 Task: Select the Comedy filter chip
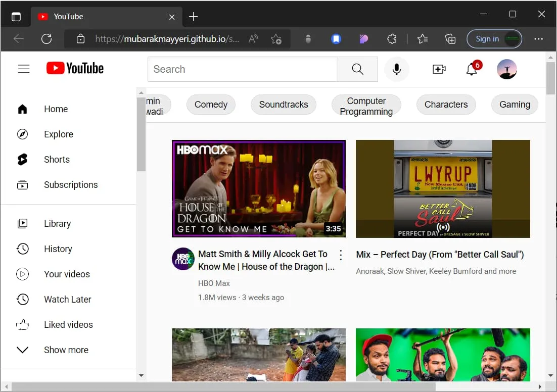[x=211, y=105]
